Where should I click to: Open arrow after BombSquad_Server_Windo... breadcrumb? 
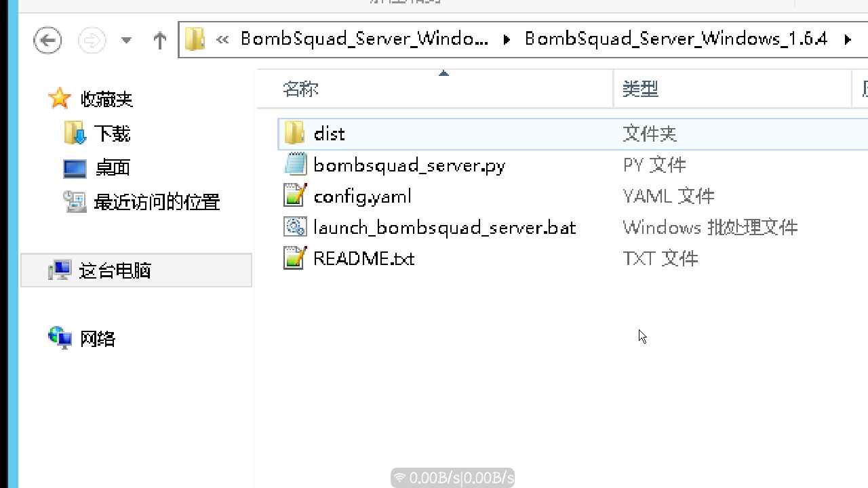coord(507,39)
